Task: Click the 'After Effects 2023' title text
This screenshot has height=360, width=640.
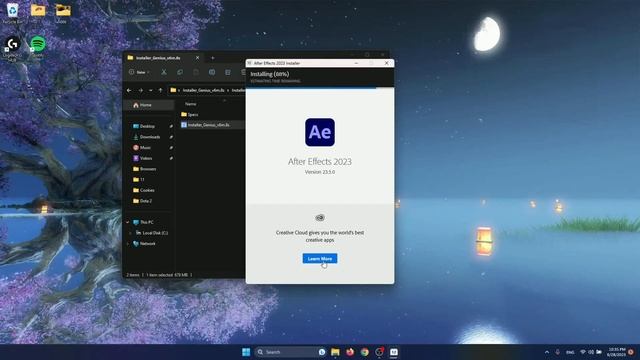Action: 320,162
